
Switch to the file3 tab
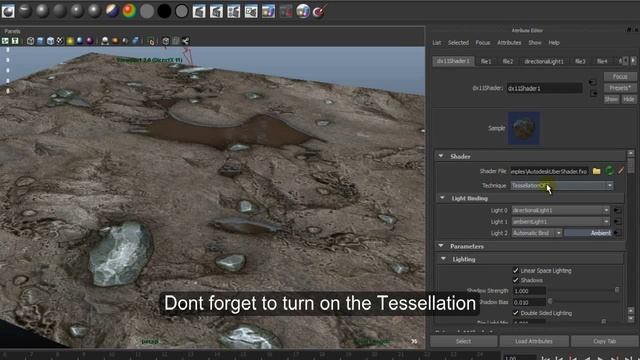(x=580, y=61)
